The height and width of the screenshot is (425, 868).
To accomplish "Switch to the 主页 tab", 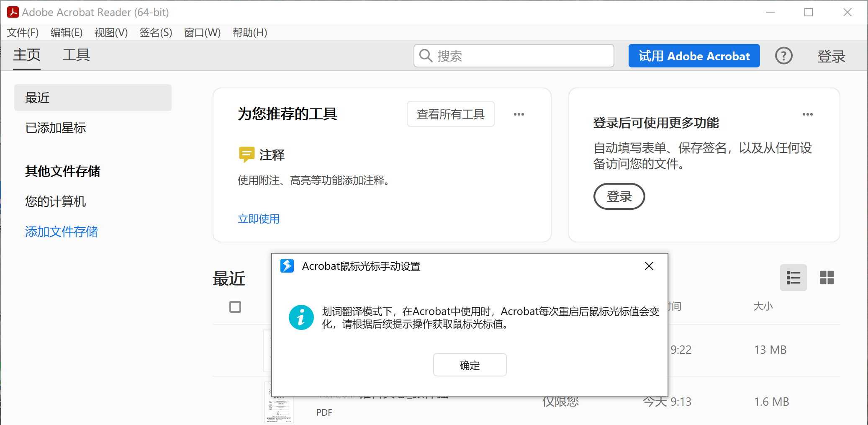I will pyautogui.click(x=27, y=55).
